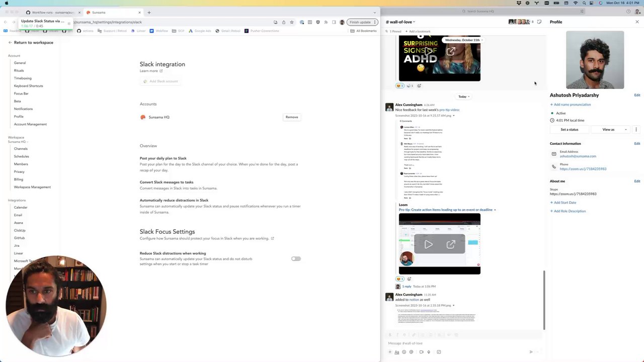Viewport: 644px width, 362px height.
Task: Open Rituals settings page
Action: click(19, 70)
